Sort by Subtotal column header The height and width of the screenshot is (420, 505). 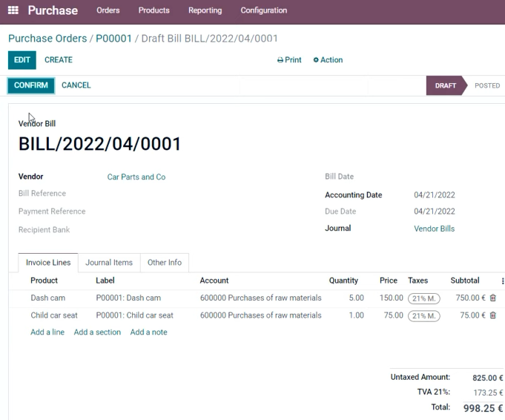465,280
